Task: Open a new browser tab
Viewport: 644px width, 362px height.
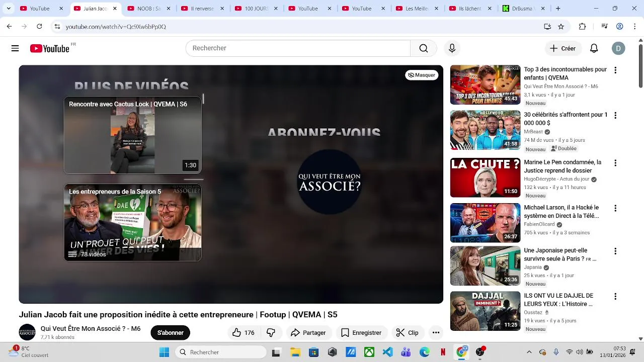Action: (558, 9)
